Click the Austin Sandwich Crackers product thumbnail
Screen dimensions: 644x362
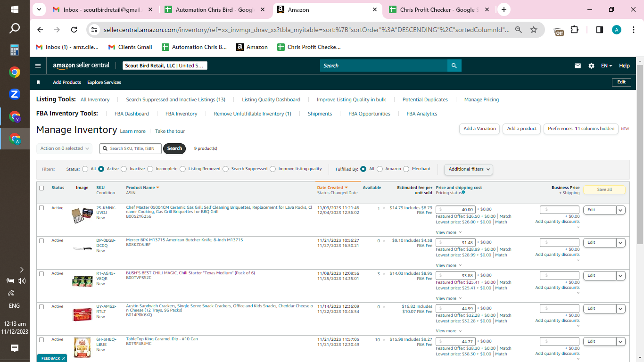pos(82,314)
